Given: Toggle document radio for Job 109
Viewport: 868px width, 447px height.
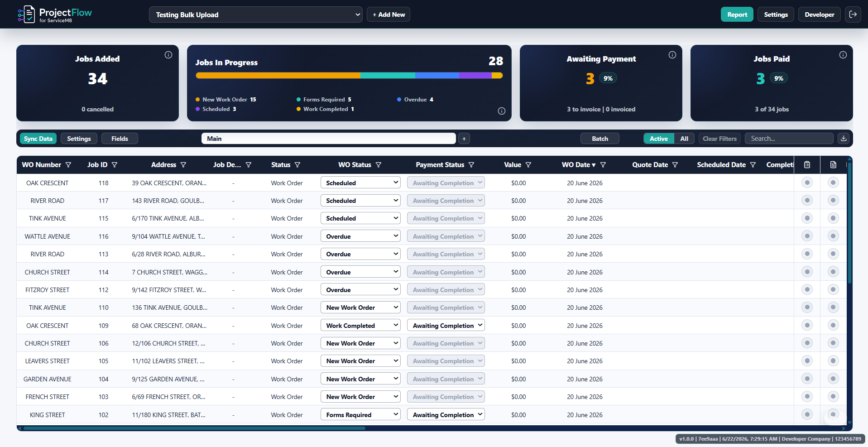Looking at the screenshot, I should click(833, 325).
